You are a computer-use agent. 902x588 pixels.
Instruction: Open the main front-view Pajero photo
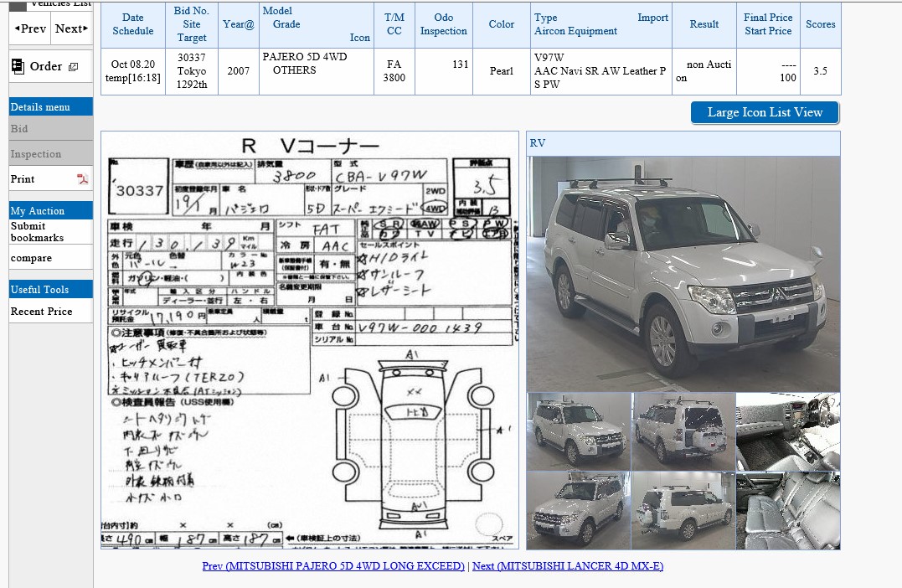click(x=683, y=274)
